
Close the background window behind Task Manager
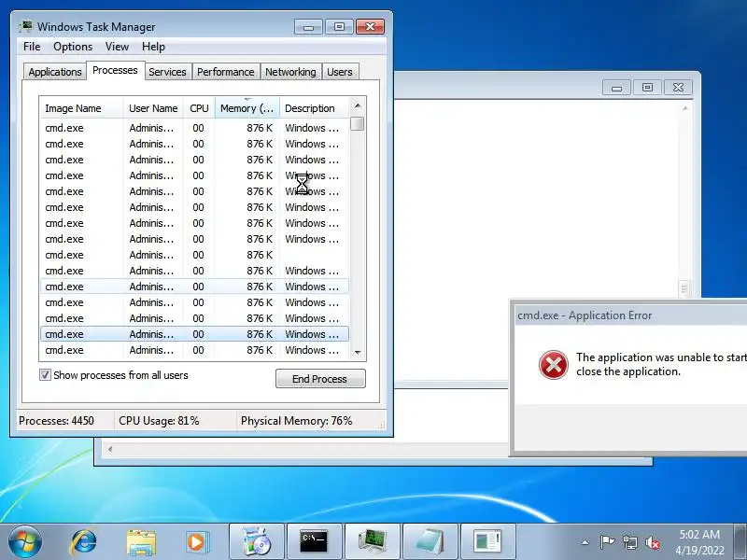point(678,88)
